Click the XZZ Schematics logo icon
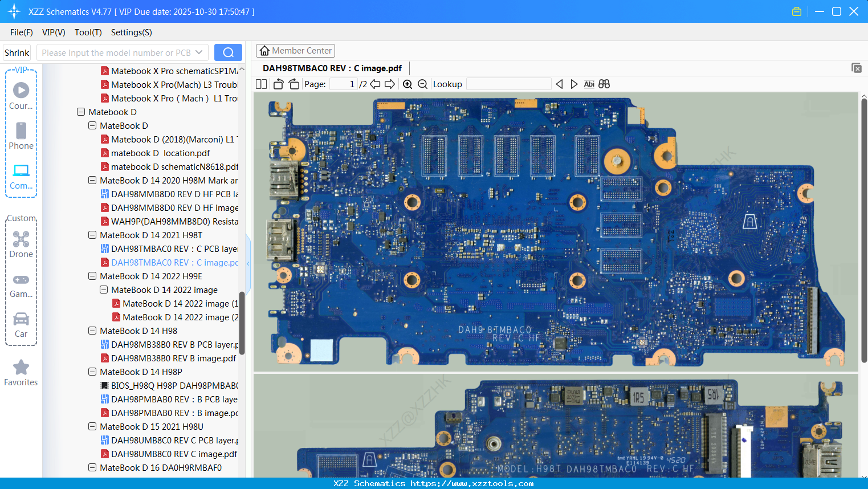 tap(14, 11)
